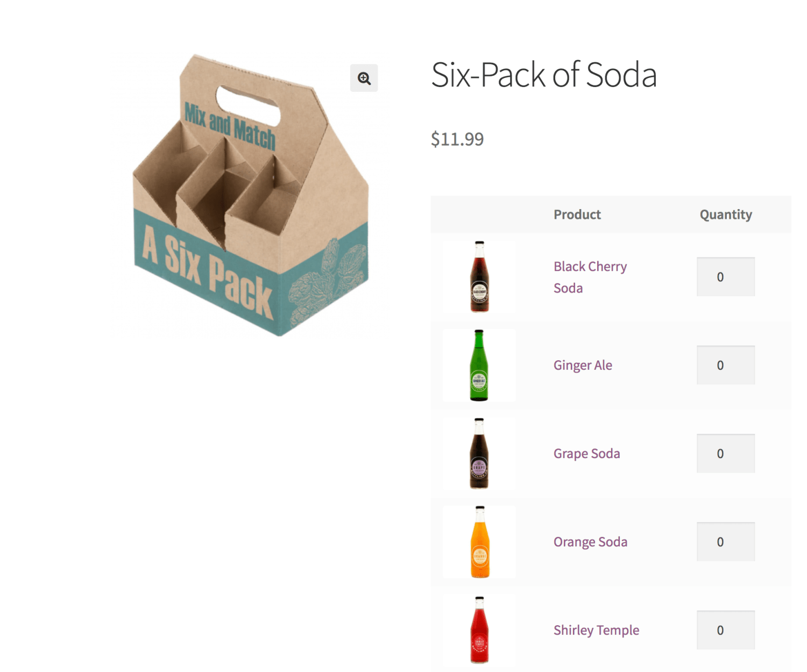This screenshot has height=672, width=807.
Task: Click the Black Cherry Soda quantity field
Action: click(725, 276)
